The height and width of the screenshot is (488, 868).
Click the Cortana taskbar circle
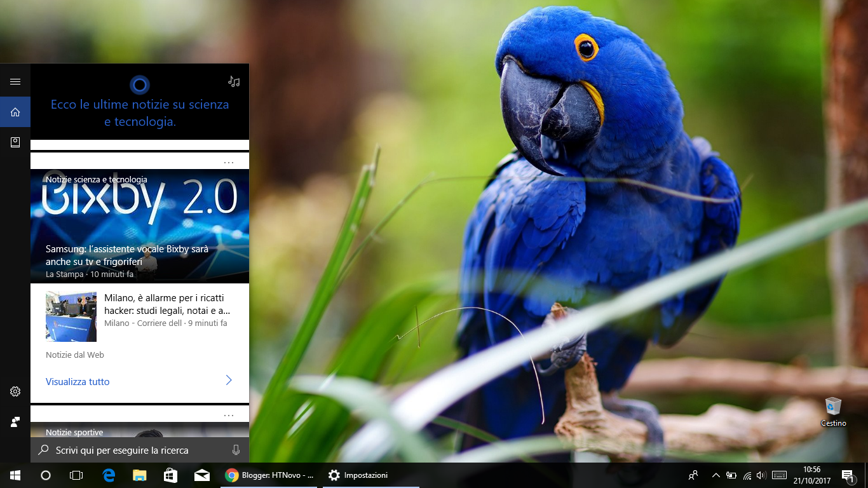click(x=46, y=475)
